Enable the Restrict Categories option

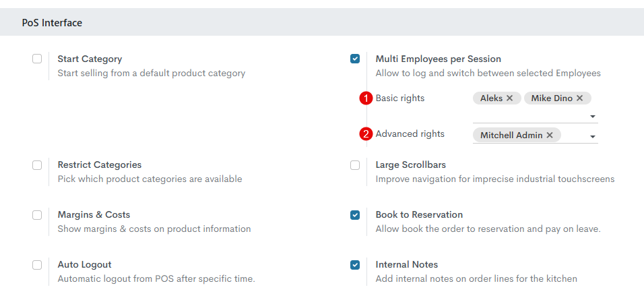[37, 165]
